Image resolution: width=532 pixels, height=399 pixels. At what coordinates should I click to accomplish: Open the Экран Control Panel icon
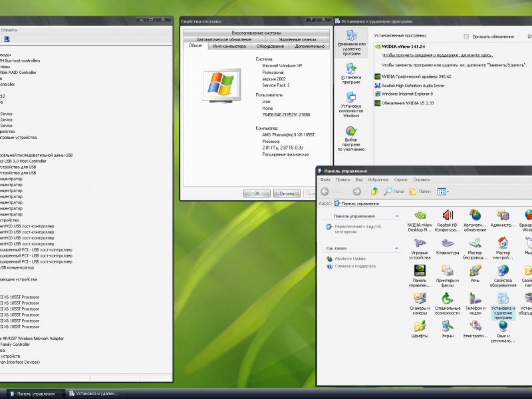(x=448, y=329)
